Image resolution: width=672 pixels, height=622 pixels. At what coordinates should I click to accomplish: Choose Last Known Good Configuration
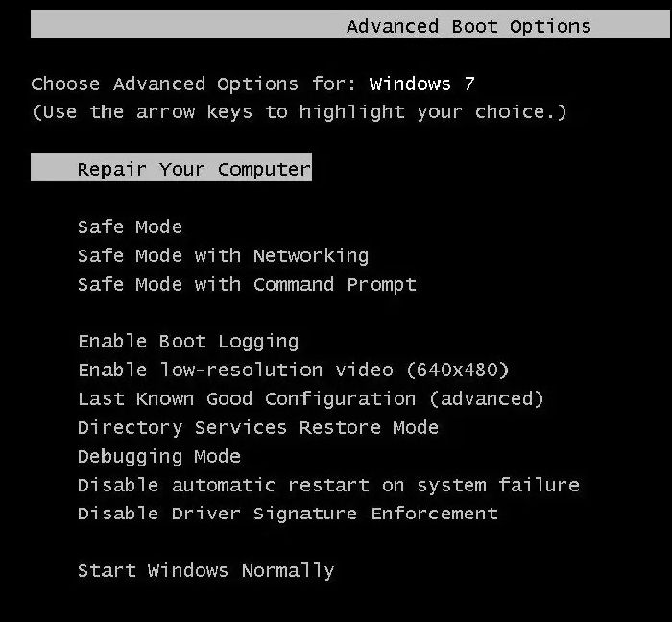tap(310, 399)
